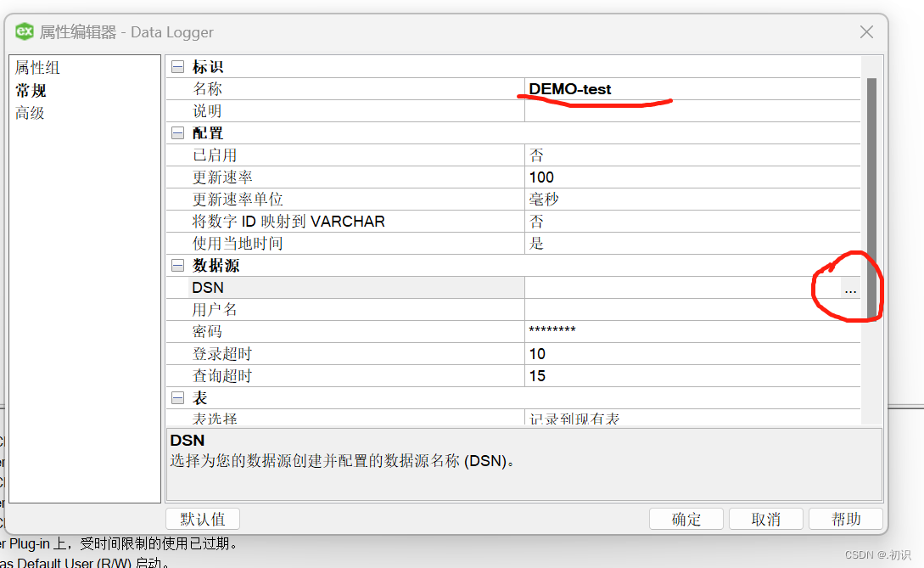Click the 确定 button to confirm
The image size is (924, 568).
pyautogui.click(x=686, y=518)
